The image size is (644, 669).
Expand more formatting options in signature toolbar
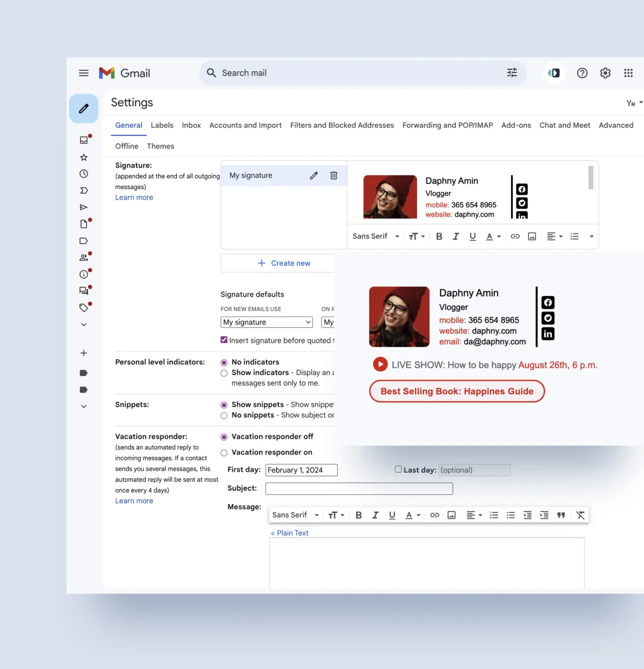pyautogui.click(x=592, y=236)
